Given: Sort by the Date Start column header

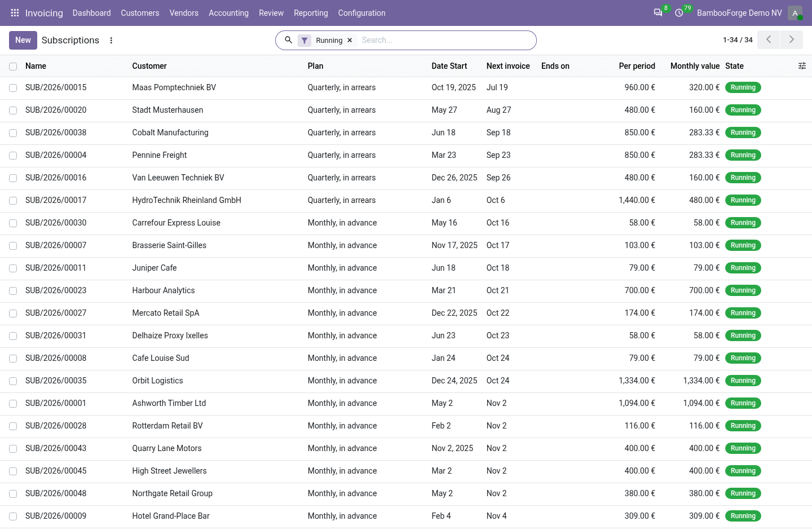Looking at the screenshot, I should tap(449, 66).
